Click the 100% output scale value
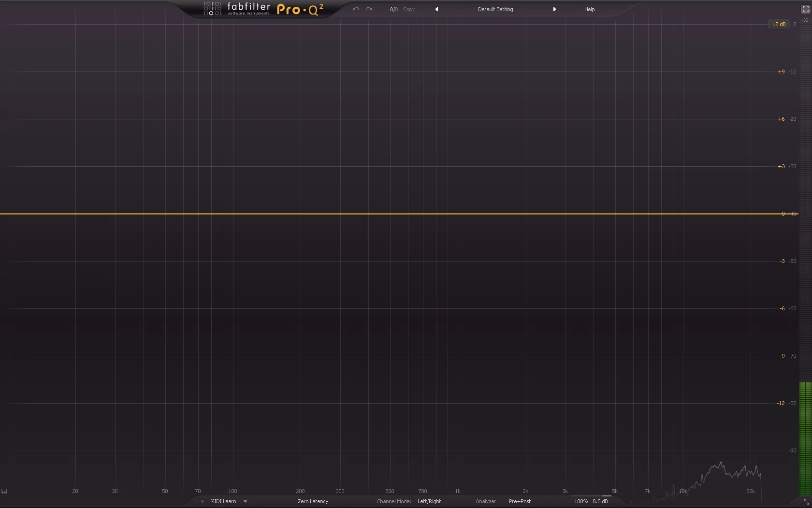This screenshot has width=812, height=508. tap(581, 501)
